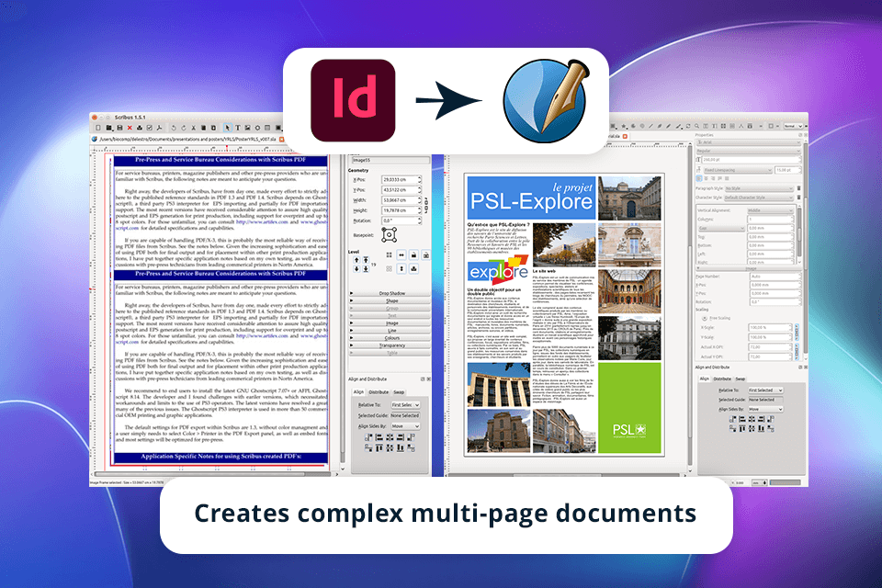
Task: Open Preflight Verifier checkmark icon in left toolbar
Action: tap(150, 129)
